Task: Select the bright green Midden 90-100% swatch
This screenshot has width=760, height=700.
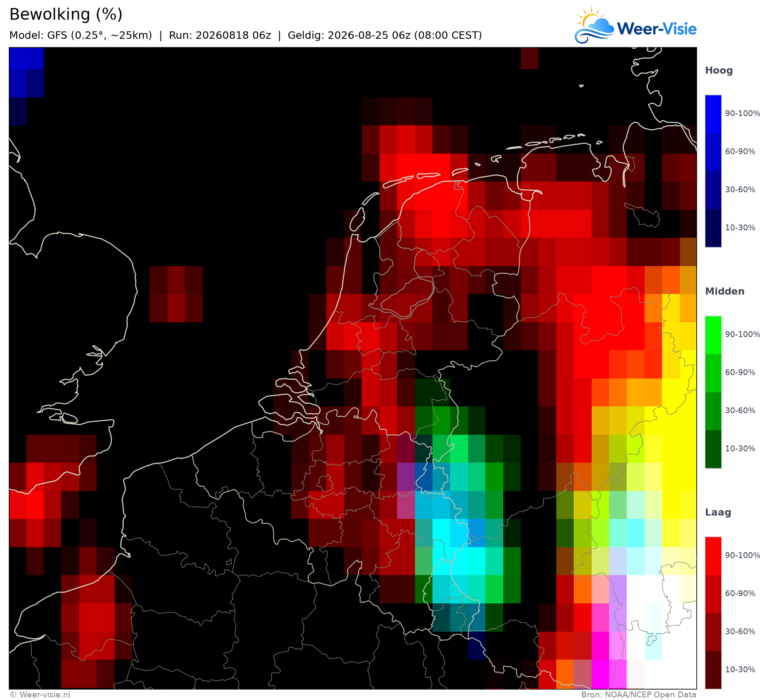Action: (713, 335)
